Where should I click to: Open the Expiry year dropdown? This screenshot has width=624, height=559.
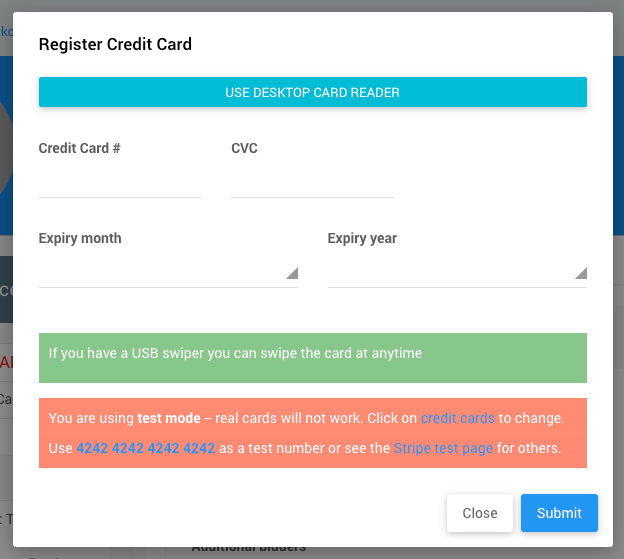click(x=457, y=272)
